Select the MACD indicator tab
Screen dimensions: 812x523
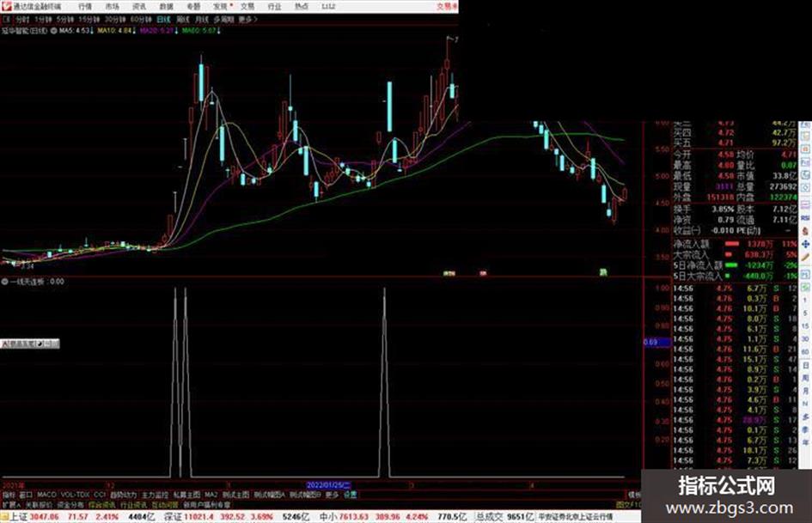click(x=46, y=495)
